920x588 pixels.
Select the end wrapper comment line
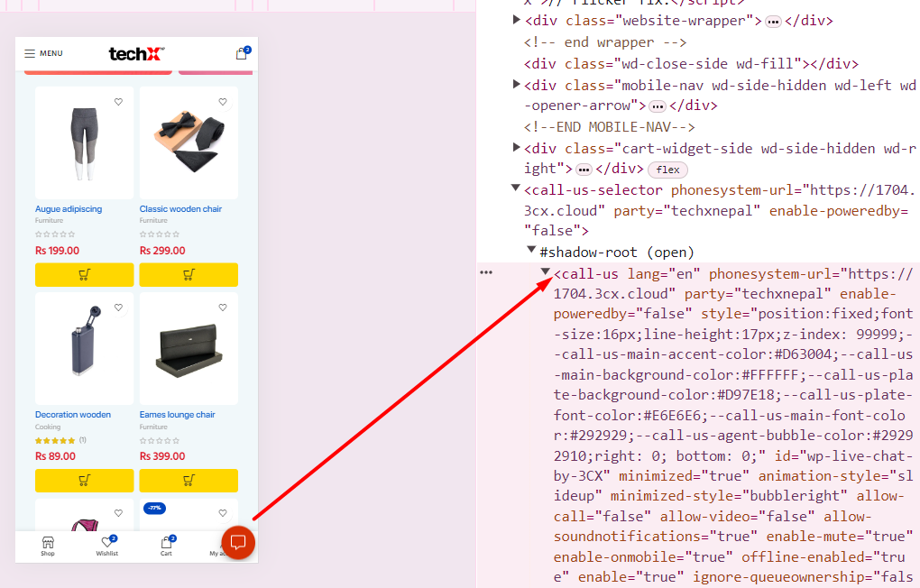pyautogui.click(x=605, y=42)
